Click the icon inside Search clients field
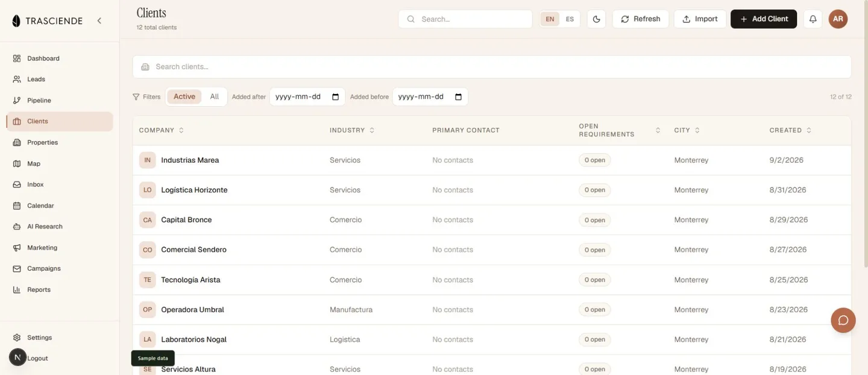 (x=145, y=67)
